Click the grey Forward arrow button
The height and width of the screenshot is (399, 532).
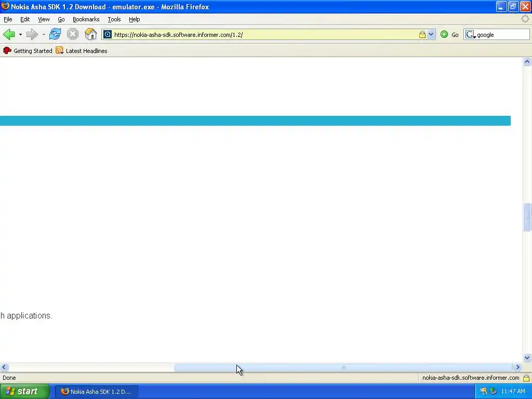32,34
